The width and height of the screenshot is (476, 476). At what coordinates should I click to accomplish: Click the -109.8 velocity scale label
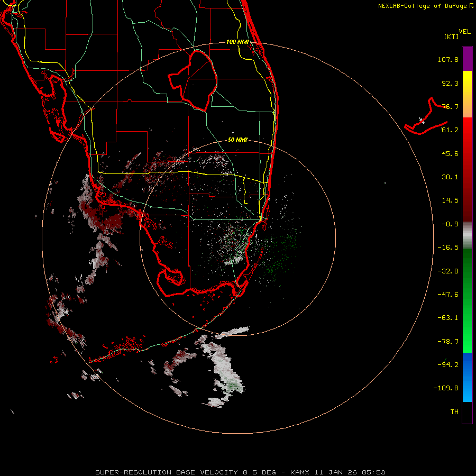[446, 388]
